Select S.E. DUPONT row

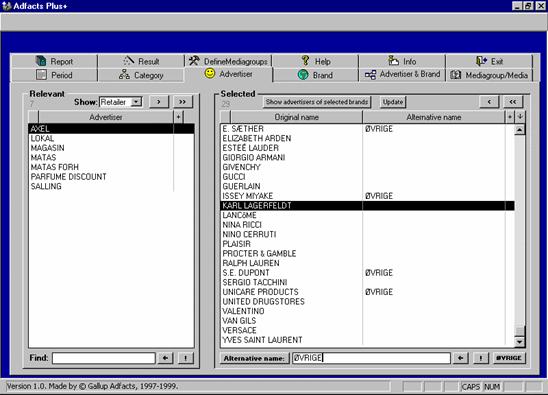click(367, 273)
